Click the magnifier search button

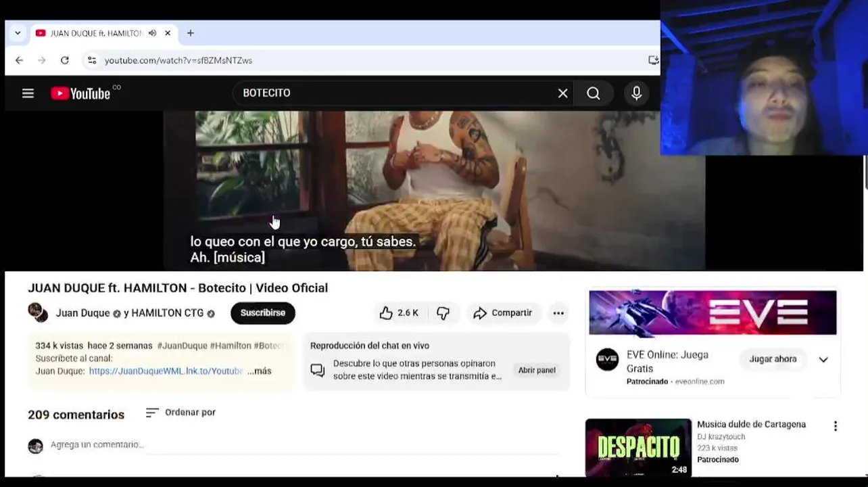(x=593, y=93)
